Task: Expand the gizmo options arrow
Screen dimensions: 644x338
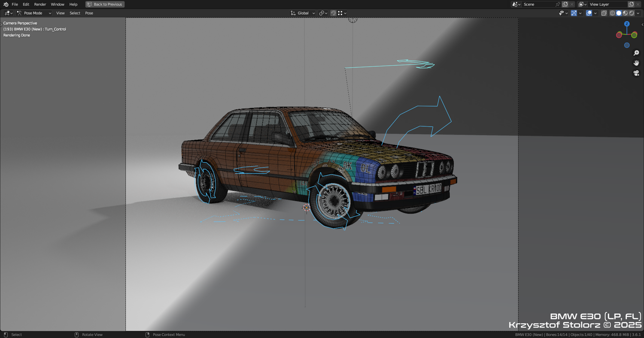Action: click(x=580, y=13)
